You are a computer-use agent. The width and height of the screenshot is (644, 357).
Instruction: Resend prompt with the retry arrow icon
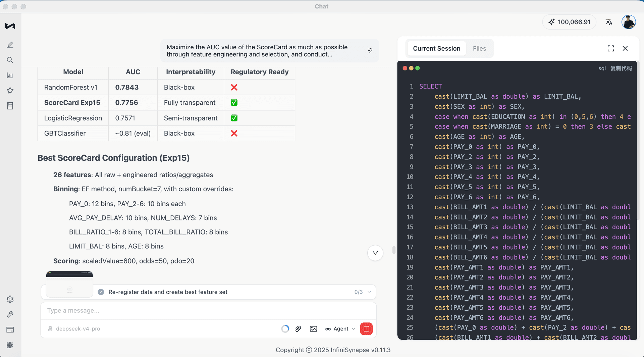coord(370,50)
